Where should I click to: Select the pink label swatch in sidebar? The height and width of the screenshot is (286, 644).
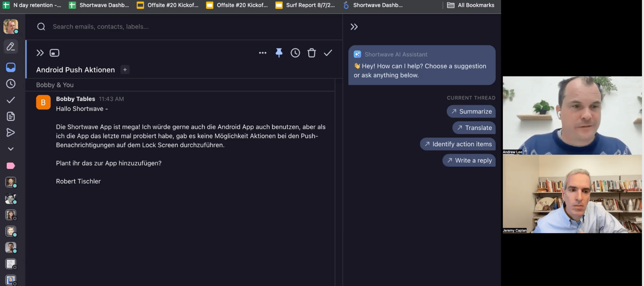10,166
